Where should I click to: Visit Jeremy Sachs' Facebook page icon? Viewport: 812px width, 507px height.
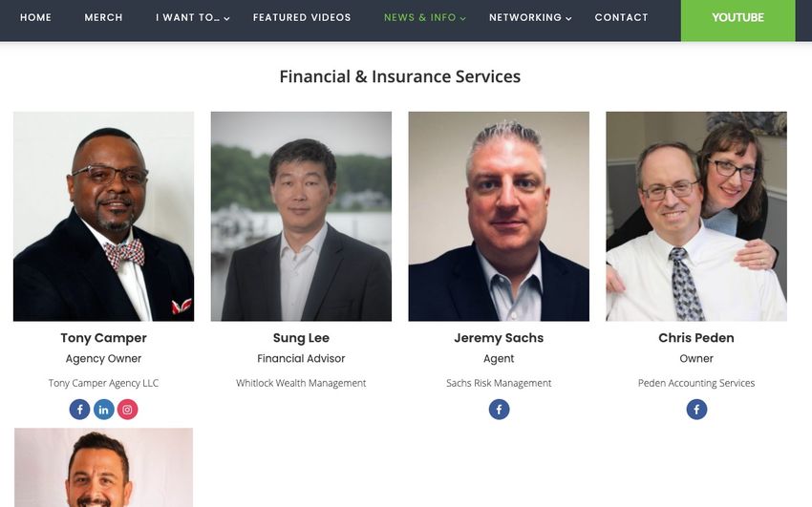(499, 410)
